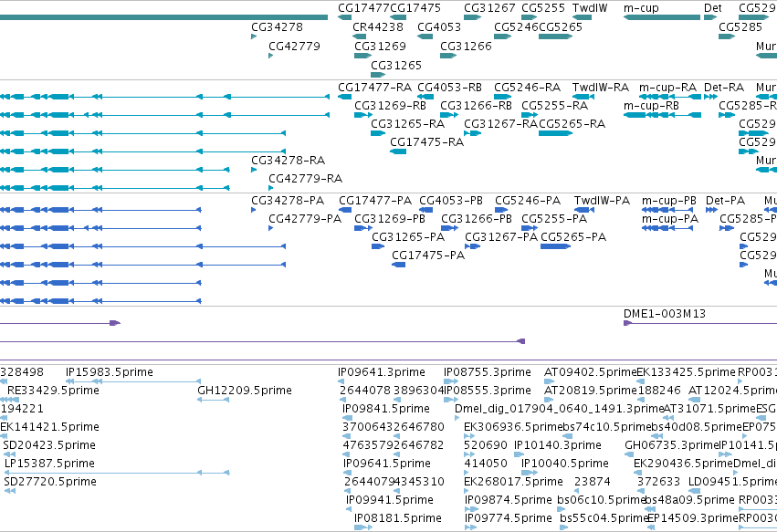777x532 pixels.
Task: Click the Det gene label
Action: [x=712, y=8]
